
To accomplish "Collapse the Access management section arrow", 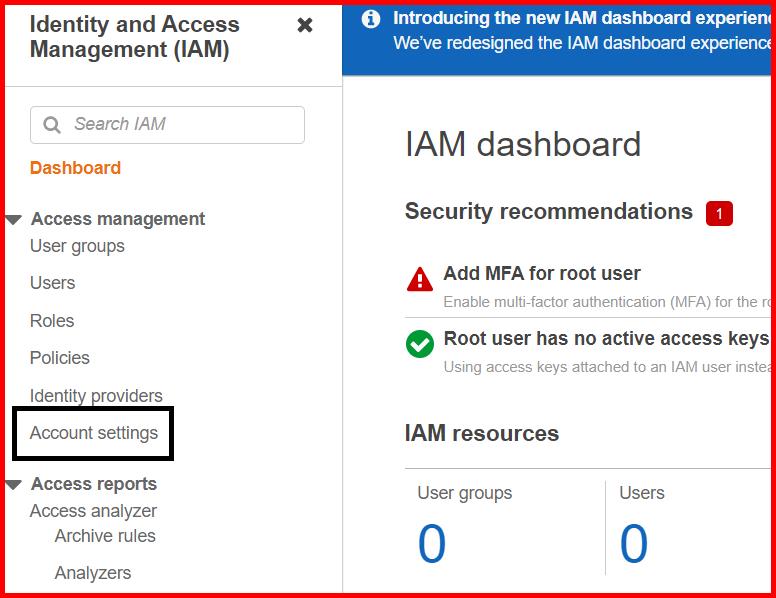I will coord(14,219).
